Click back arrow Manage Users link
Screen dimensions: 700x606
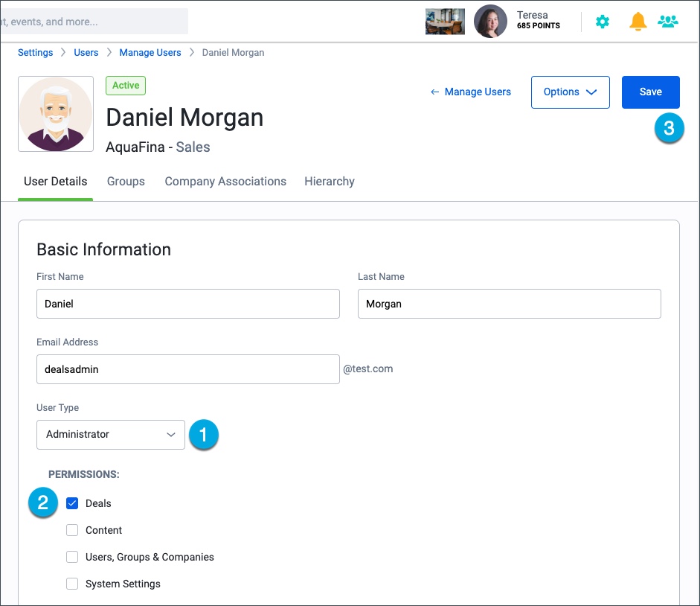coord(471,92)
